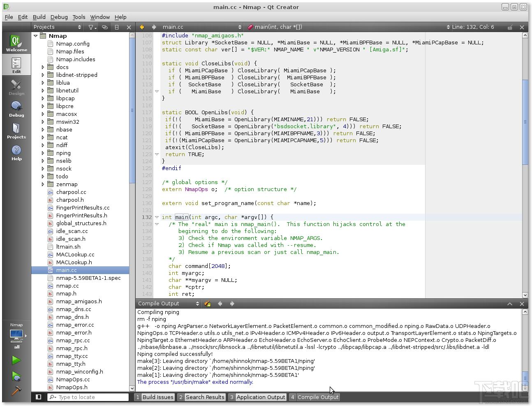The height and width of the screenshot is (406, 532).
Task: Expand the nping folder
Action: click(43, 153)
